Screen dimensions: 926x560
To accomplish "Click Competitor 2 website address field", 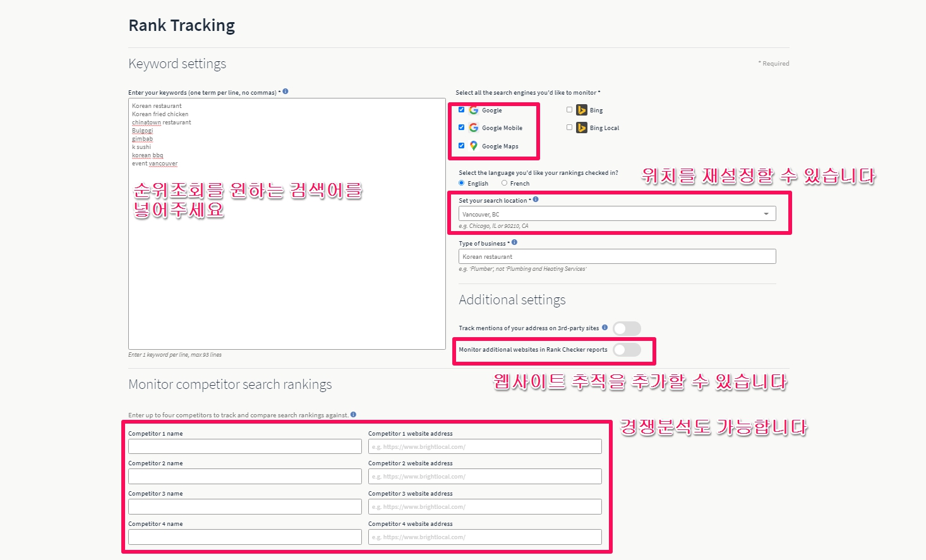I will tap(484, 477).
